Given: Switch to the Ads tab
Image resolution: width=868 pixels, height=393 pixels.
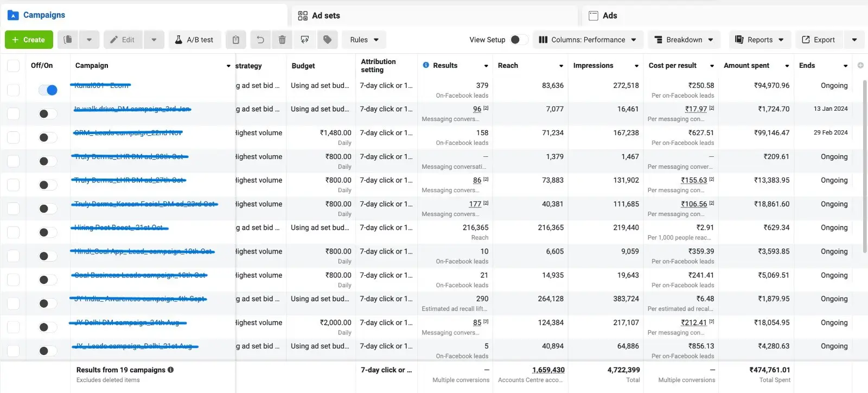Looking at the screenshot, I should [x=609, y=16].
